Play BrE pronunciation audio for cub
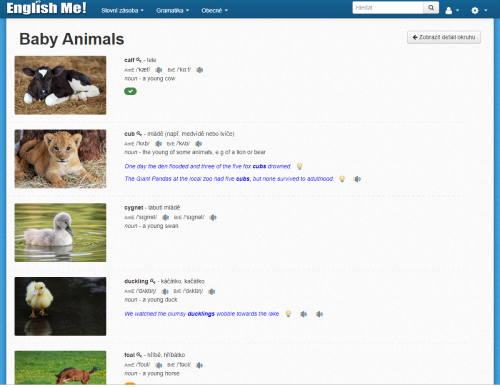The width and height of the screenshot is (500, 387). pos(199,144)
